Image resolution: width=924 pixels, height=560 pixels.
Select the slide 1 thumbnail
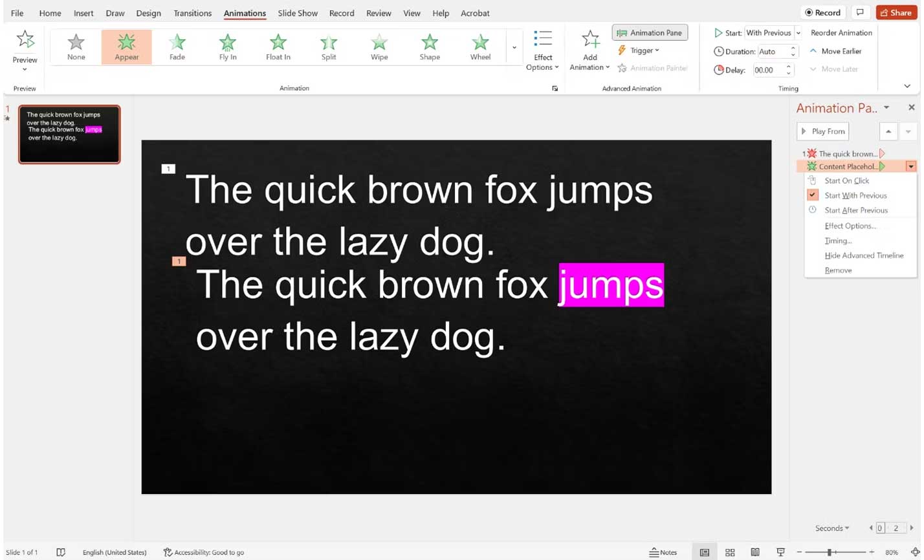tap(69, 134)
